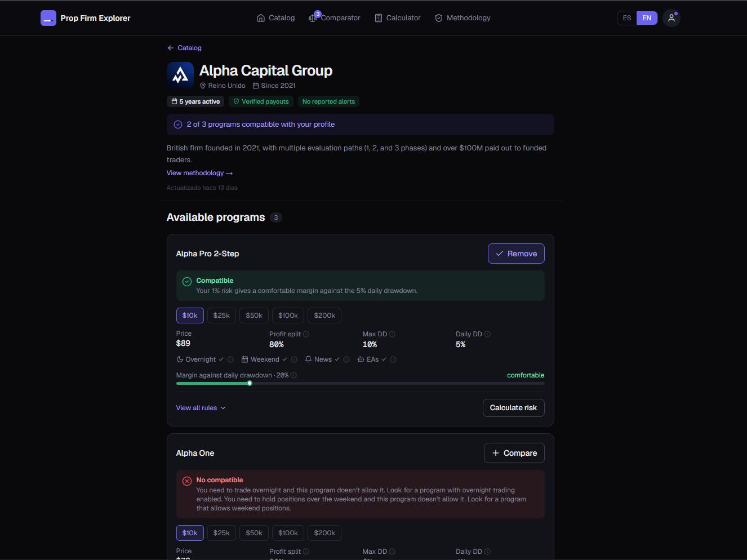Select $200k size in Alpha Pro 2-Step
Viewport: 747px width, 560px height.
[x=324, y=315]
